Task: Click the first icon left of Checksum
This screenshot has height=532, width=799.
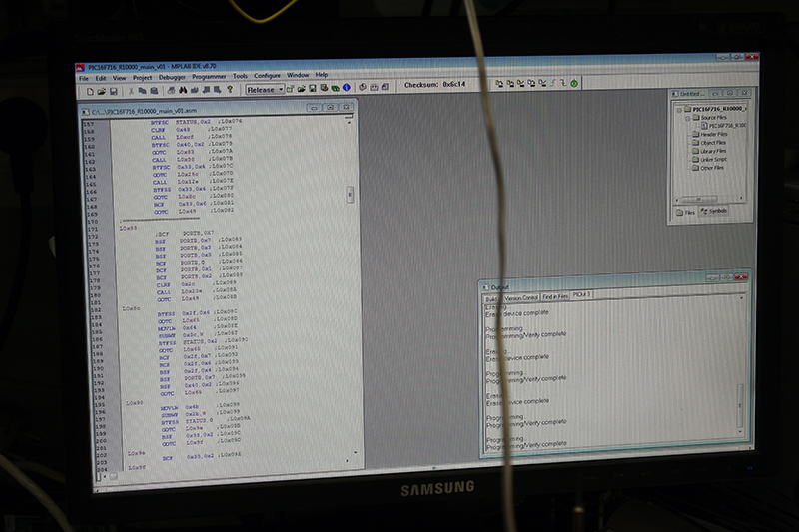Action: (363, 87)
